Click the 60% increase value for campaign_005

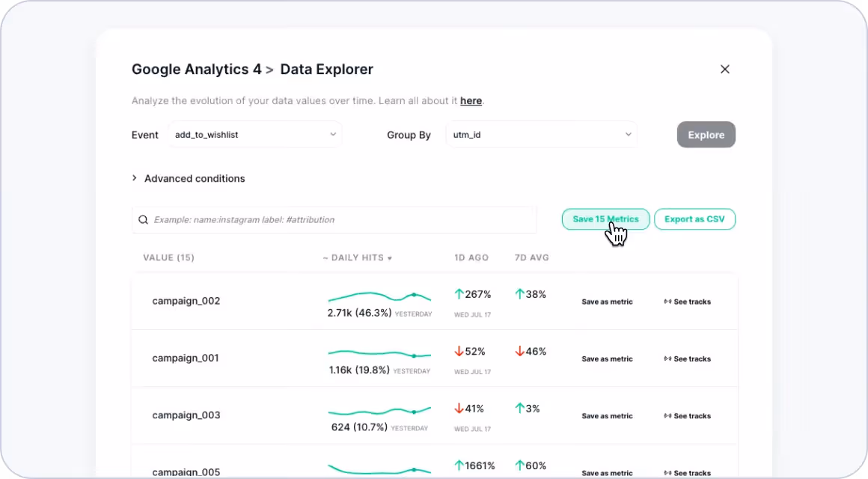pyautogui.click(x=531, y=466)
